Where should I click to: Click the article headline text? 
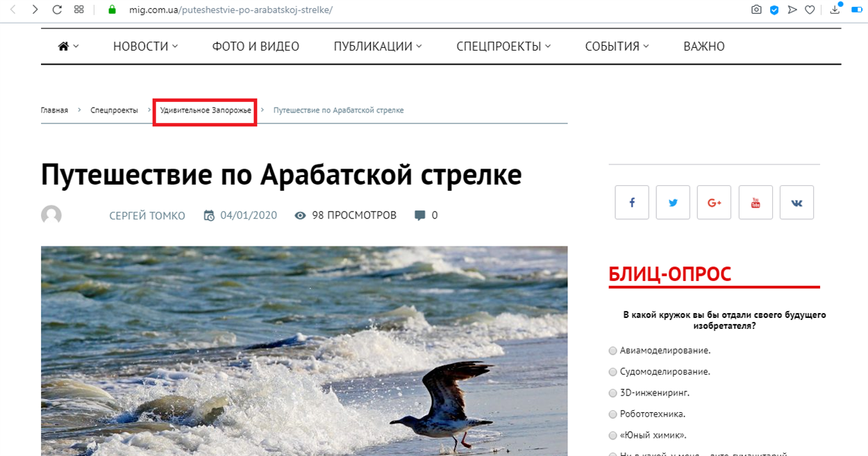[281, 175]
